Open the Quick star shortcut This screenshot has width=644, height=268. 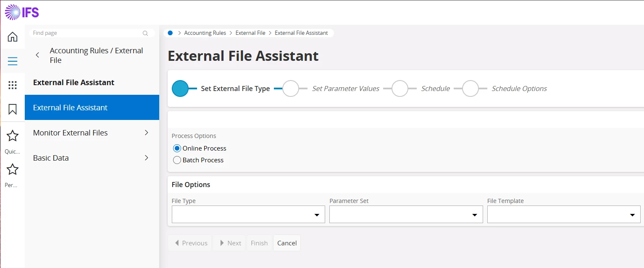click(13, 136)
